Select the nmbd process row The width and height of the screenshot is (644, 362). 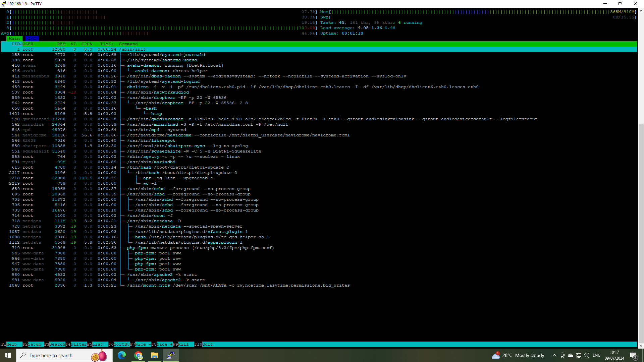coord(319,189)
